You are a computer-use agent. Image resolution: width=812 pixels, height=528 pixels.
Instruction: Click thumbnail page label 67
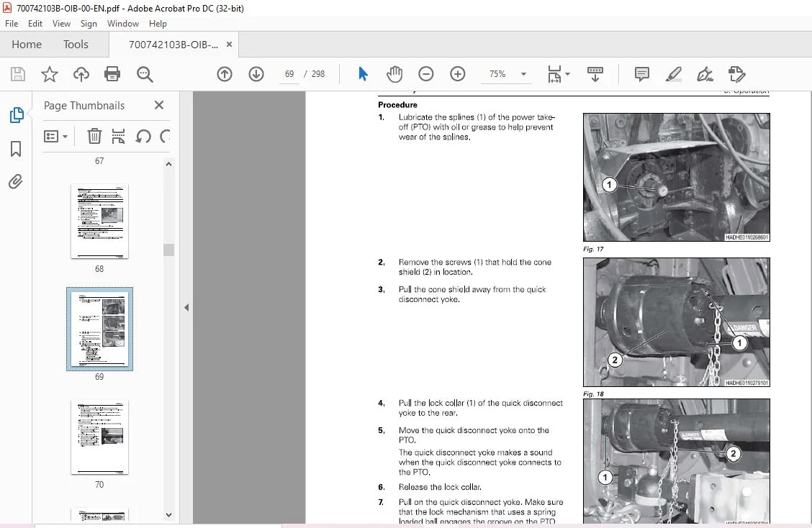(99, 161)
